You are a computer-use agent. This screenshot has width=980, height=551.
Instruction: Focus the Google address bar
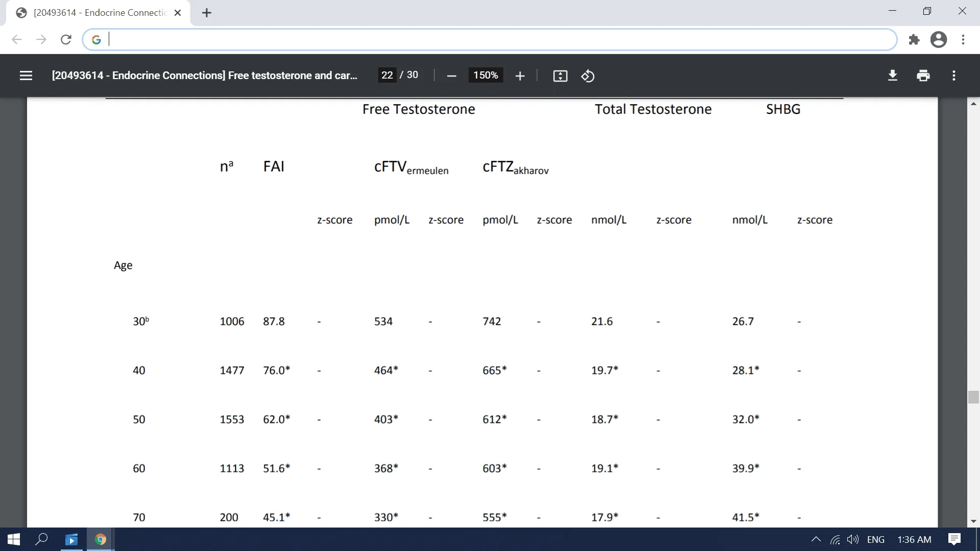click(489, 39)
